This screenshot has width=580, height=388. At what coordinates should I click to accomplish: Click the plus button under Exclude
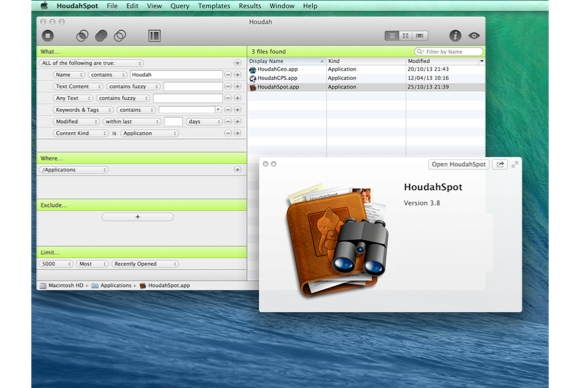138,217
